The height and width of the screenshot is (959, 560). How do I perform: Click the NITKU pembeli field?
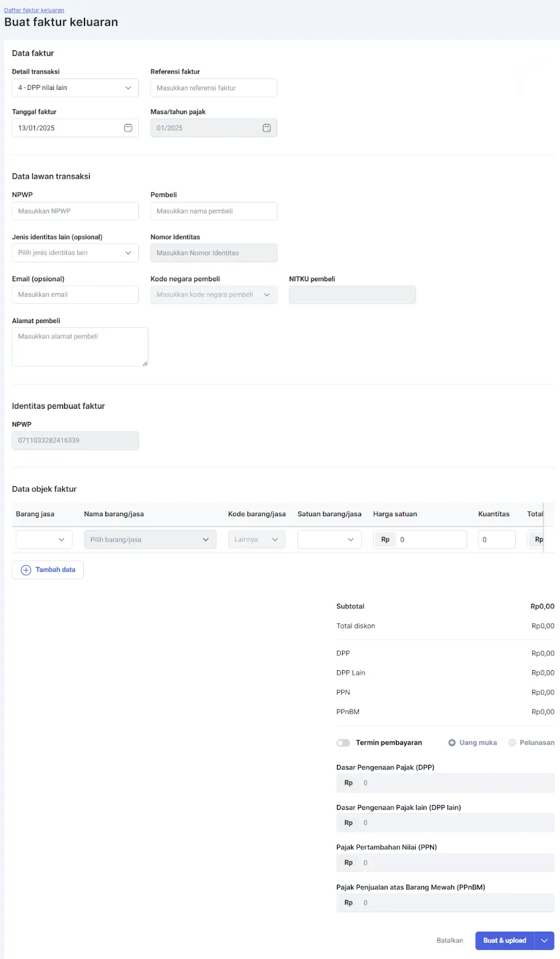pyautogui.click(x=352, y=295)
